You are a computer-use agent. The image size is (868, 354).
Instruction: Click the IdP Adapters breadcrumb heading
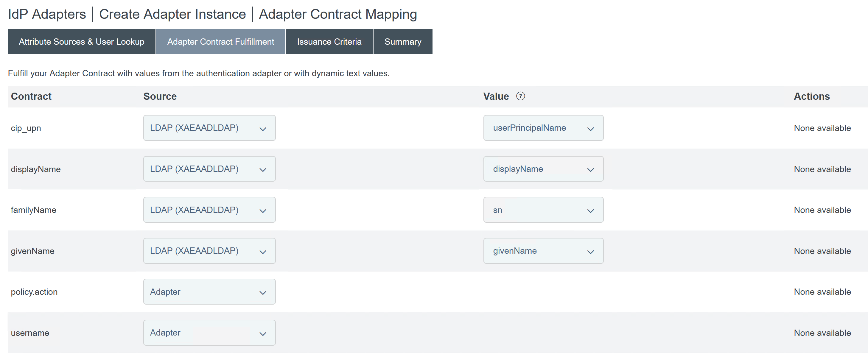pos(47,14)
